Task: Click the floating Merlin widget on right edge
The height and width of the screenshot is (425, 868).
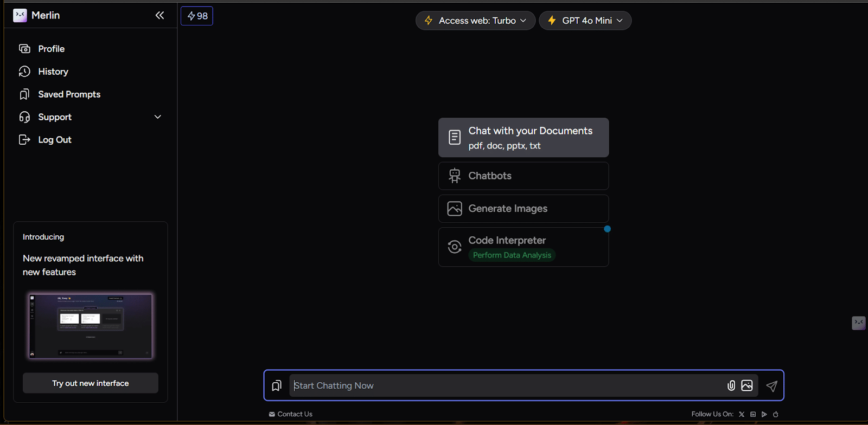Action: pyautogui.click(x=859, y=323)
